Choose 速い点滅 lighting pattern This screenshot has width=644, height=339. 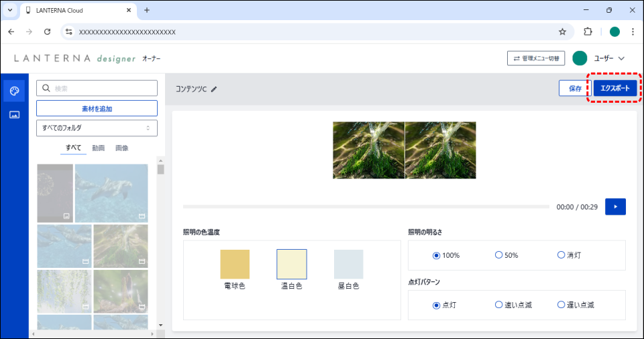(498, 305)
